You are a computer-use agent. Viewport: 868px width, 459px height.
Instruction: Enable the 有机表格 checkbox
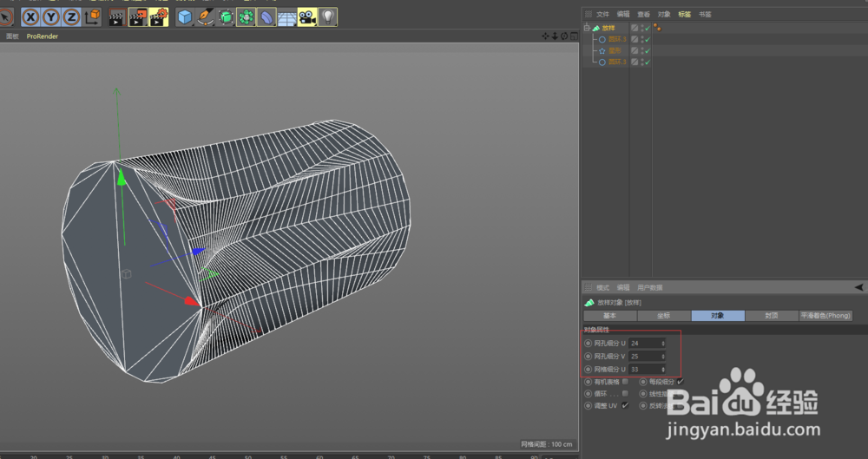624,382
